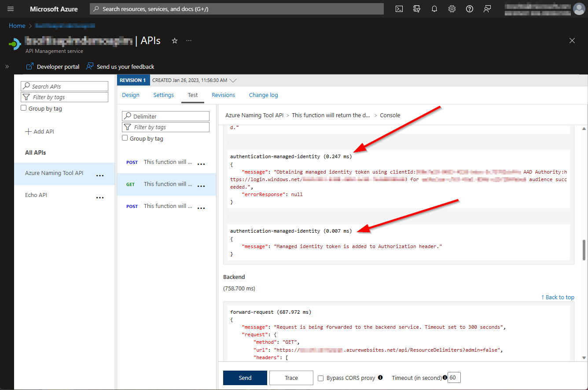
Task: Click the Help question mark icon
Action: [470, 9]
